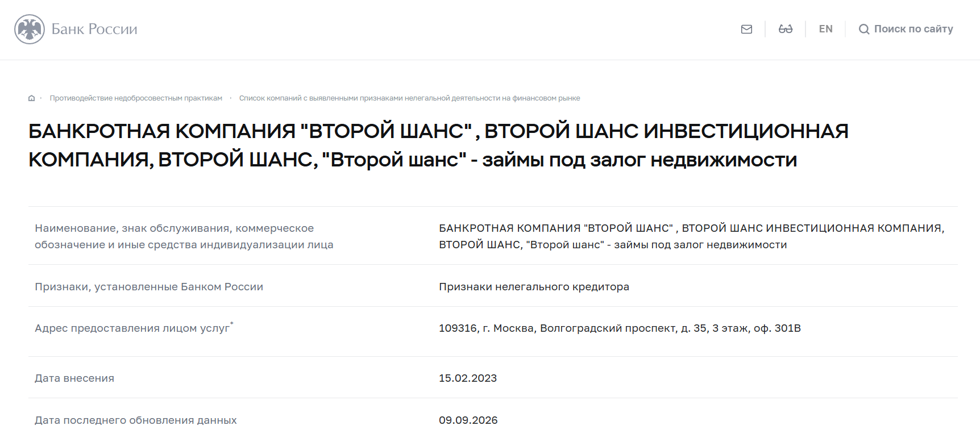
Task: Open the envelope contact icon
Action: (x=746, y=29)
